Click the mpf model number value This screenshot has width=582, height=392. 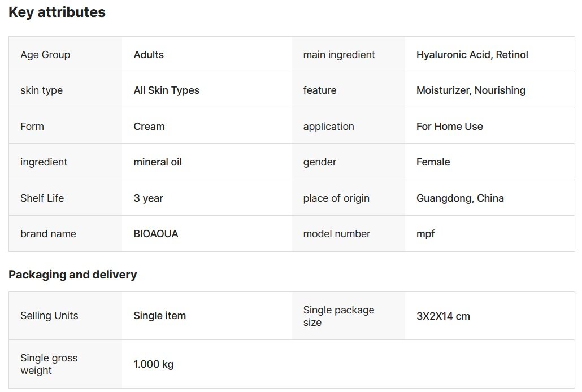tap(425, 234)
